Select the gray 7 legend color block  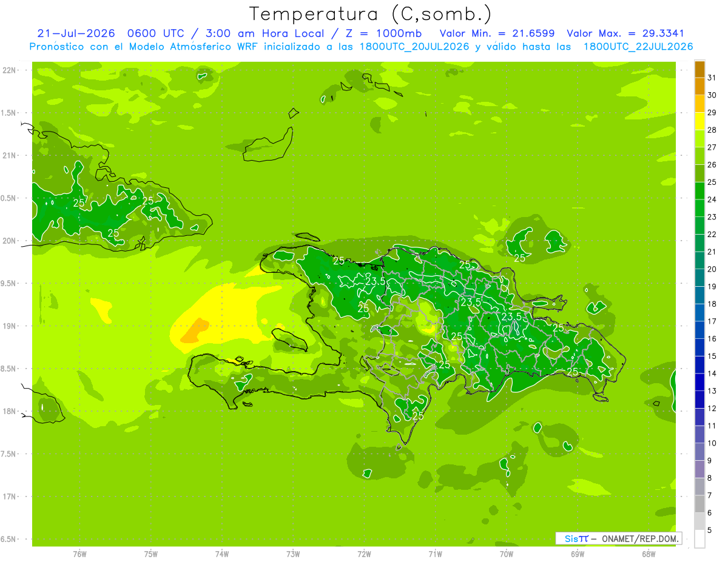coord(699,487)
